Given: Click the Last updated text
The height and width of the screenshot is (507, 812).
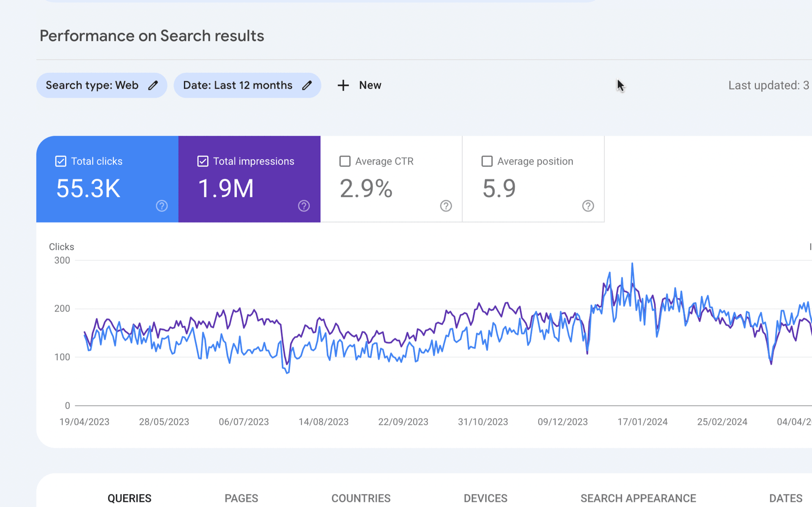Looking at the screenshot, I should point(769,85).
